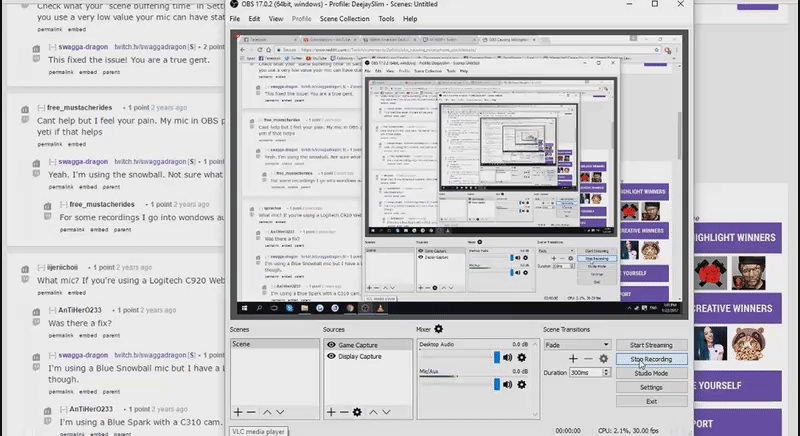Click CREATIVE WINNERS banner in browser sidebar
800x436 pixels.
[x=737, y=309]
